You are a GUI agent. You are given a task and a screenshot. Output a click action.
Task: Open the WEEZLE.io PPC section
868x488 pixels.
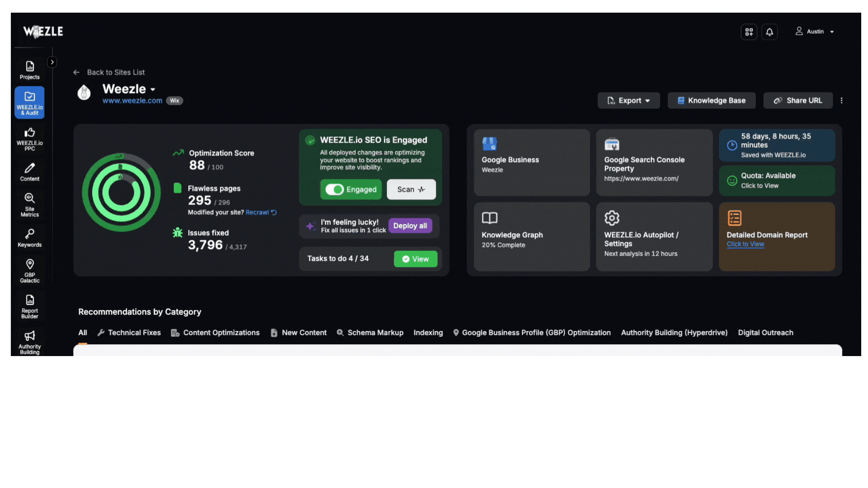tap(29, 138)
